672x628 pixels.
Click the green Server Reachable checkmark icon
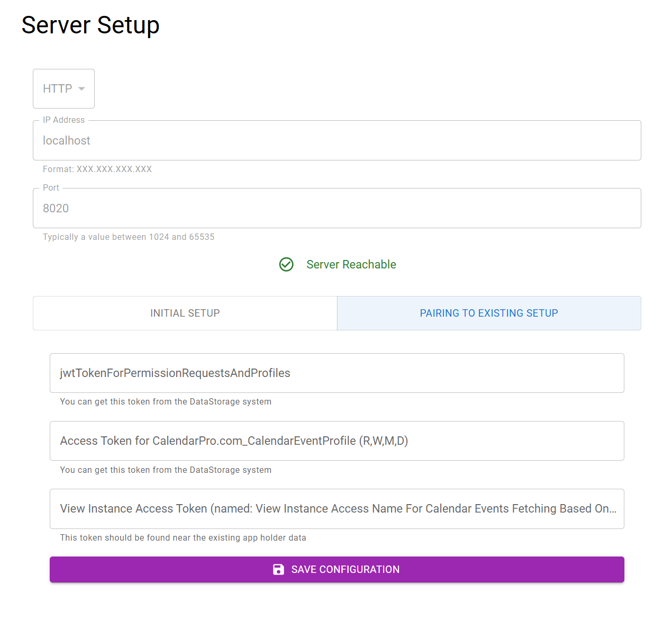pos(286,264)
